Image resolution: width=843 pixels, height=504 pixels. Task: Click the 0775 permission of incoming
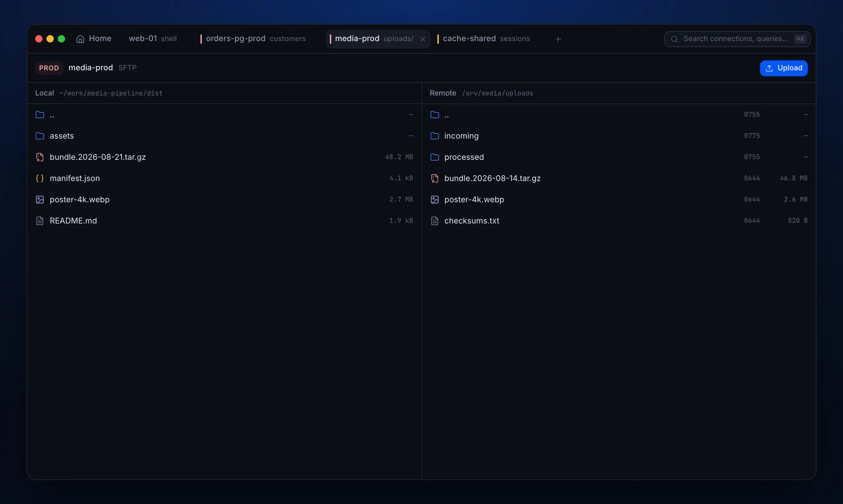point(751,136)
